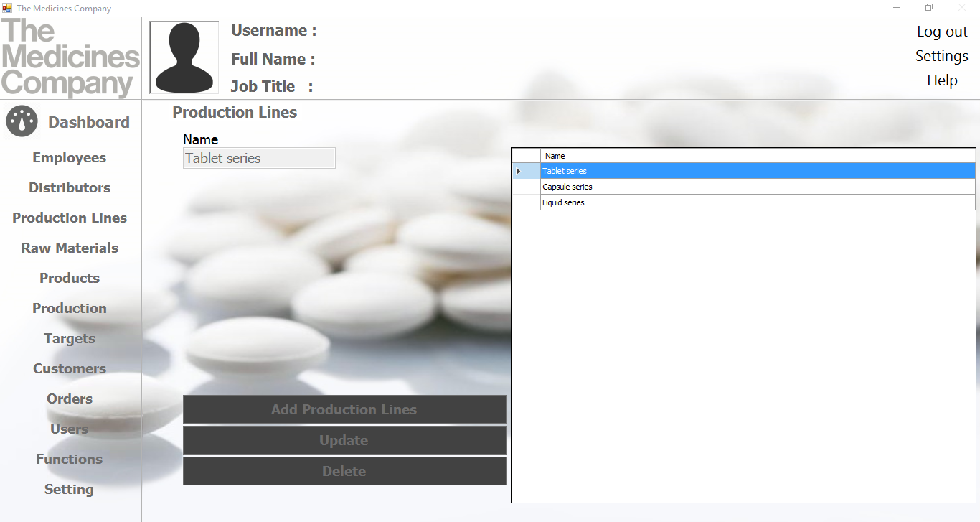Click the Name column header
This screenshot has width=980, height=522.
[758, 156]
